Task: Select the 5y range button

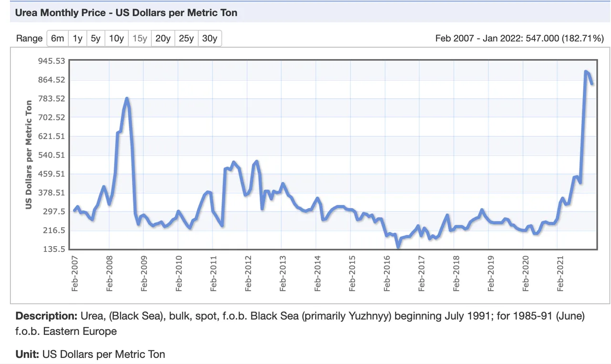Action: (96, 39)
